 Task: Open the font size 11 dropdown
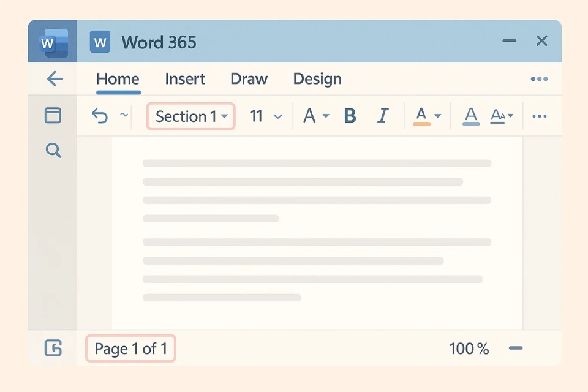coord(277,116)
